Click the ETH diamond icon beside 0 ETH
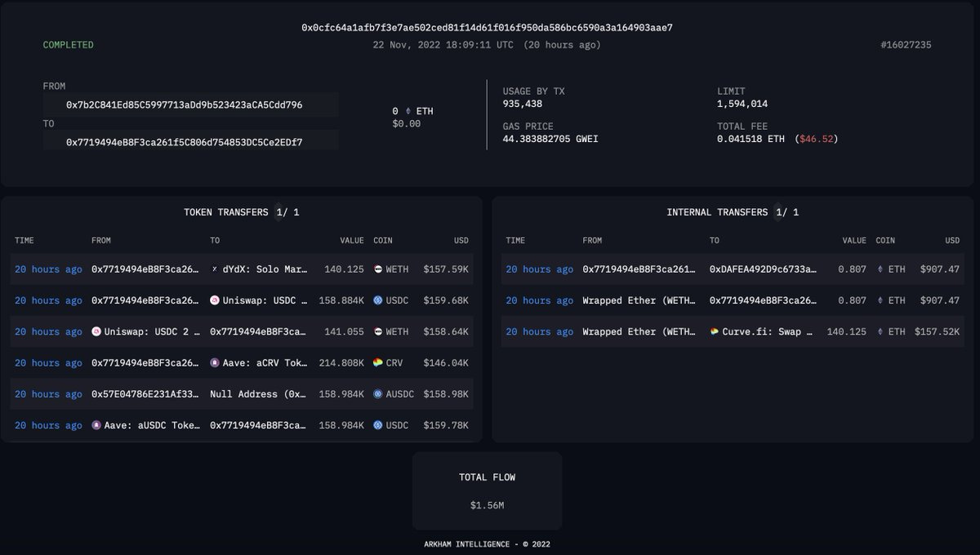The height and width of the screenshot is (555, 980). pos(408,110)
